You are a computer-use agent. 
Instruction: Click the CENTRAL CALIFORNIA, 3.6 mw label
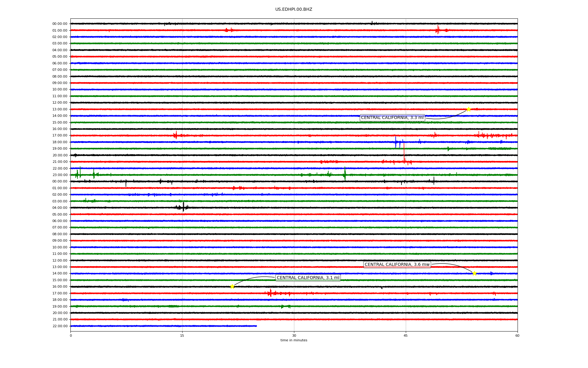point(397,265)
